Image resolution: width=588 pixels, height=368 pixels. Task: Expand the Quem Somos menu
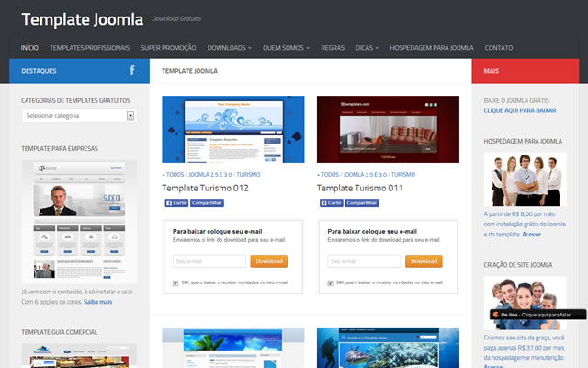pyautogui.click(x=286, y=48)
